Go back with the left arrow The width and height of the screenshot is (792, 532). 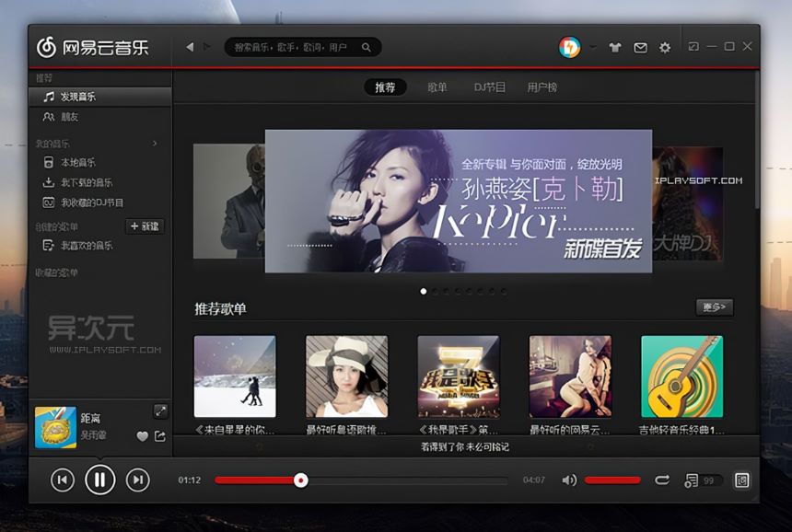pyautogui.click(x=190, y=47)
